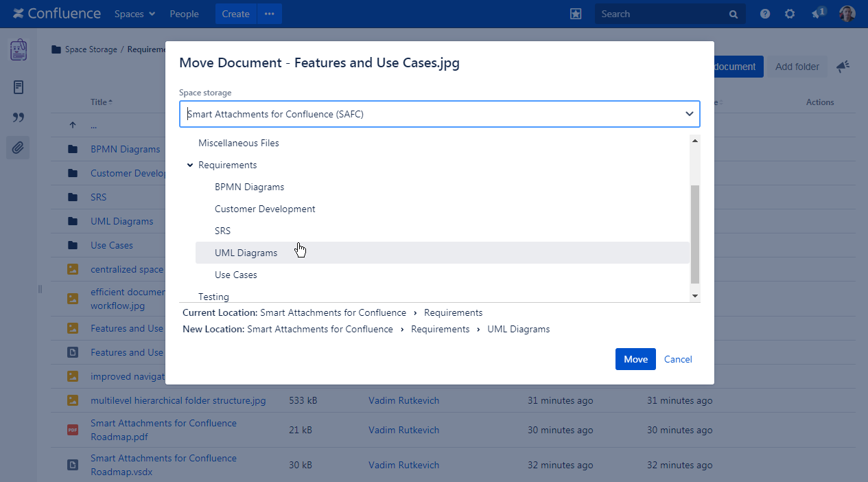Open the settings gear icon
This screenshot has height=482, width=868.
790,14
